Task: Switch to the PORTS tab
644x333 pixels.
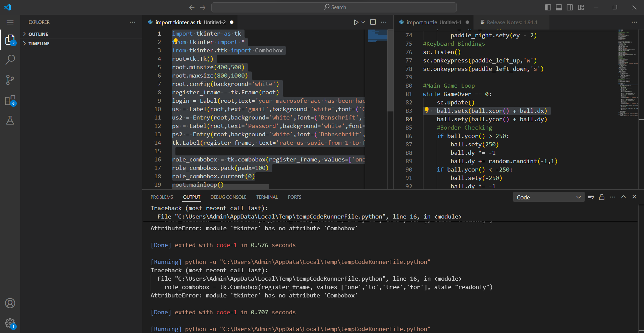Action: (294, 197)
